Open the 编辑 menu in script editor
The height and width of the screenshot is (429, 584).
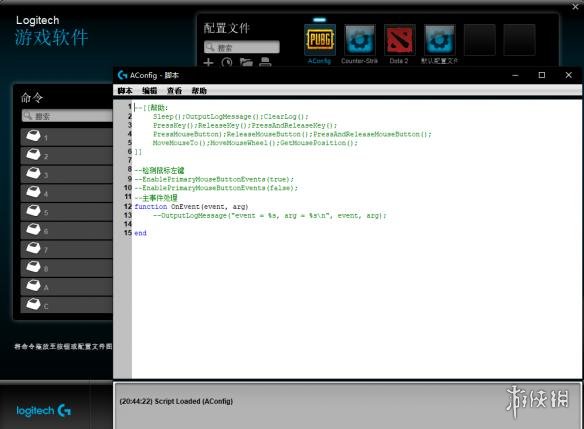(149, 90)
